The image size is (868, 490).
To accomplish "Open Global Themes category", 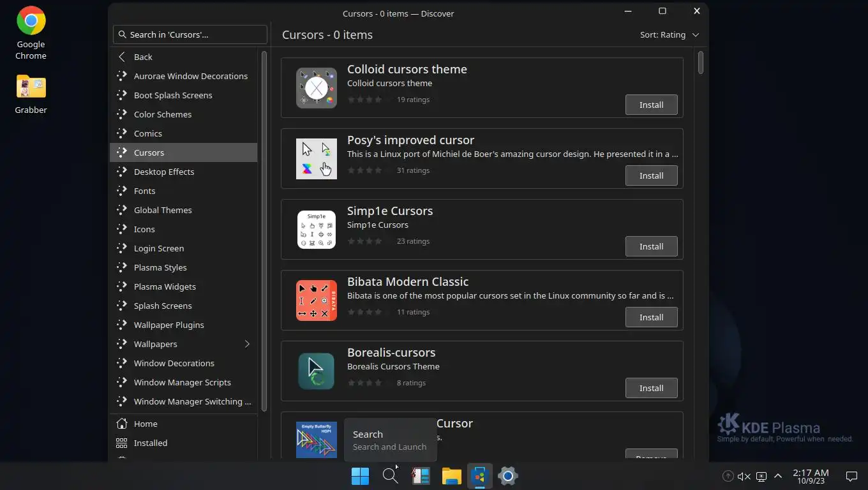I will tap(184, 210).
